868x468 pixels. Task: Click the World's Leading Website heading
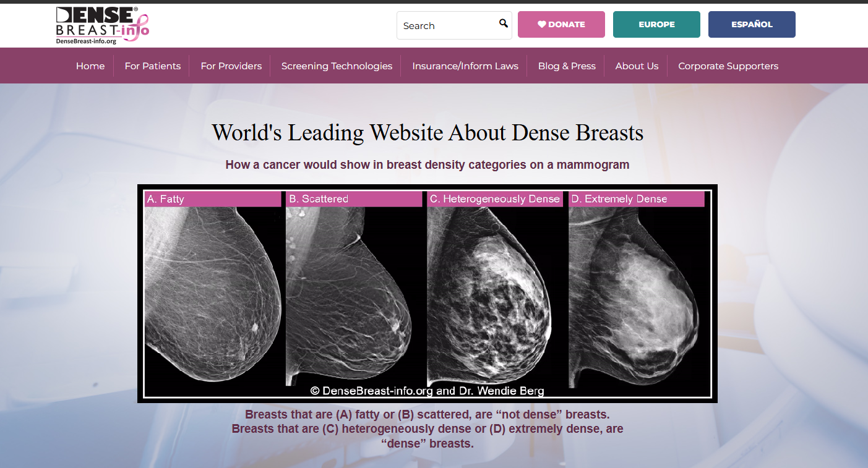[x=428, y=133]
